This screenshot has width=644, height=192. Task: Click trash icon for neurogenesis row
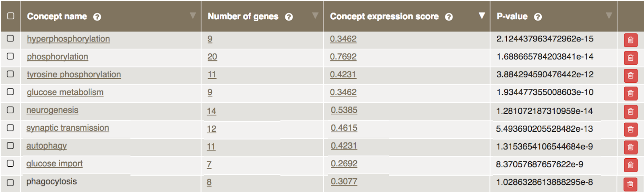pyautogui.click(x=630, y=112)
